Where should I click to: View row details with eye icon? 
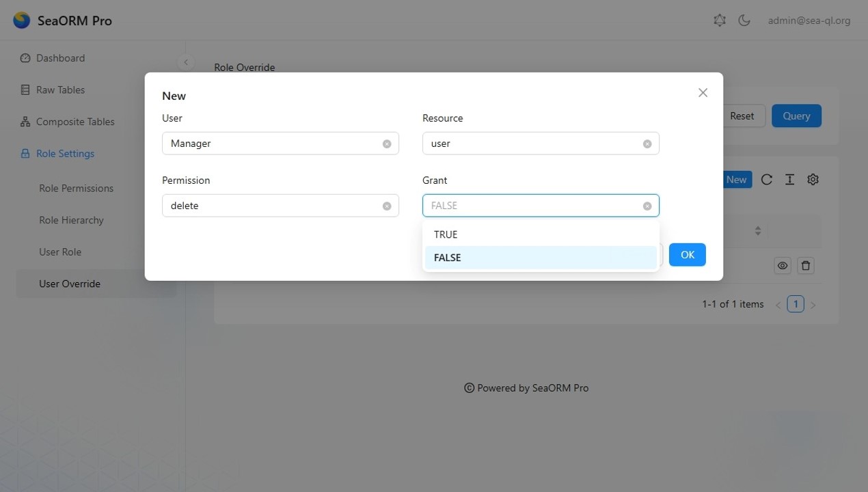(783, 266)
